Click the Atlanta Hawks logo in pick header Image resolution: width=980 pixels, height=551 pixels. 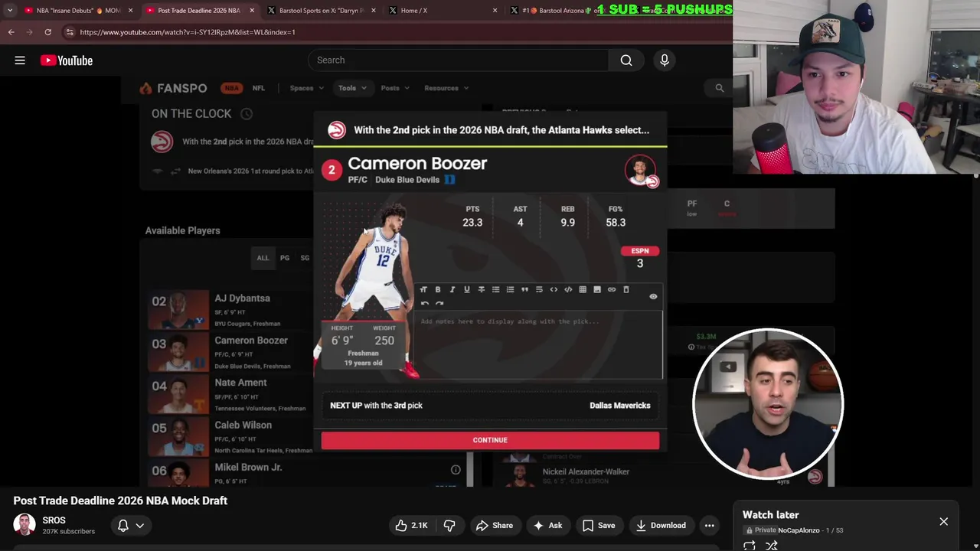(x=337, y=130)
